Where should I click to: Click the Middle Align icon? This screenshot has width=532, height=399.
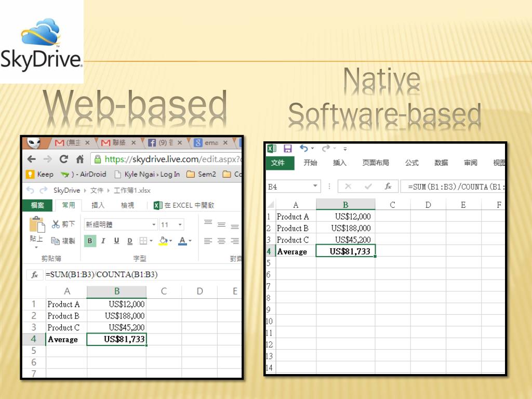[221, 224]
